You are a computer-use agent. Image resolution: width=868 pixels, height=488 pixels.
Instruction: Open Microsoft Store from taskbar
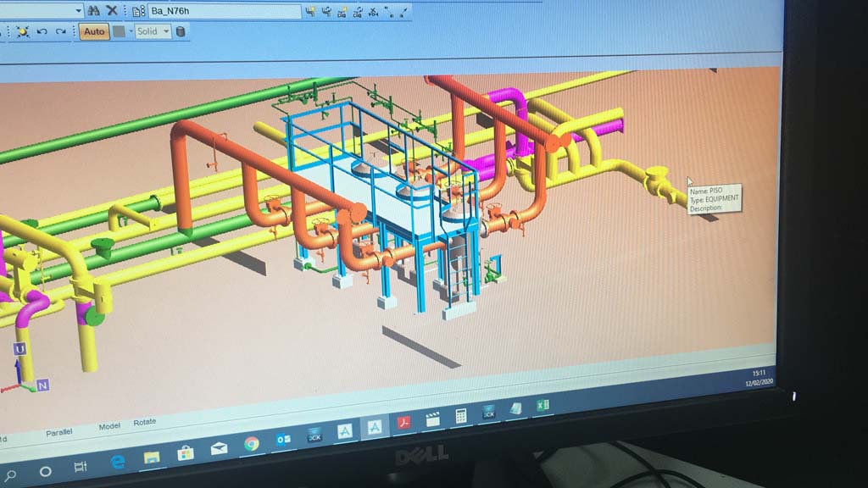point(185,453)
